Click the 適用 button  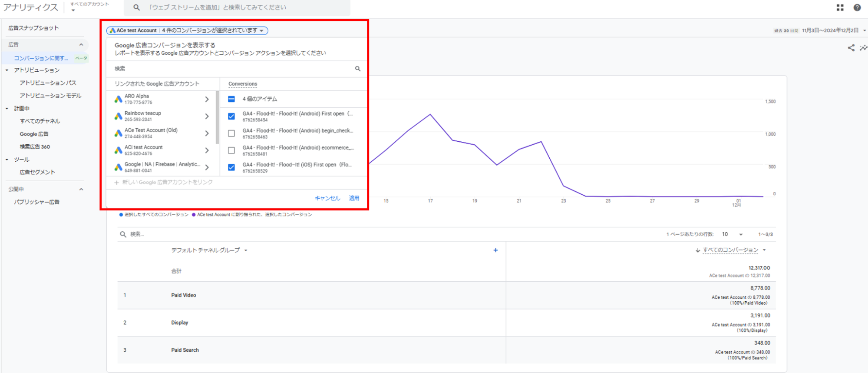[x=354, y=198]
